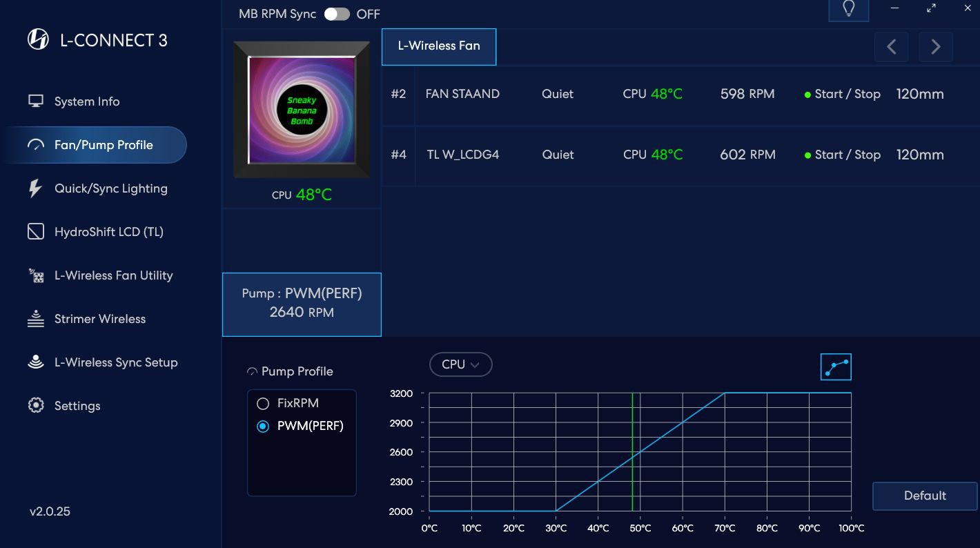980x548 pixels.
Task: Click the pump curve line on the graph
Action: pyautogui.click(x=640, y=452)
